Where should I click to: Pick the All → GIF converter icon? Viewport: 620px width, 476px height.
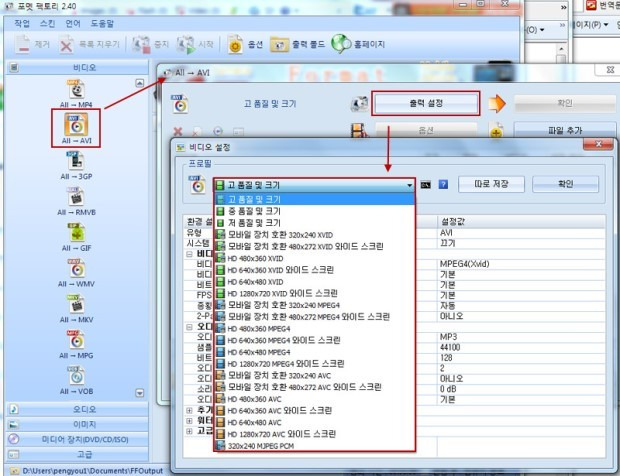point(76,232)
